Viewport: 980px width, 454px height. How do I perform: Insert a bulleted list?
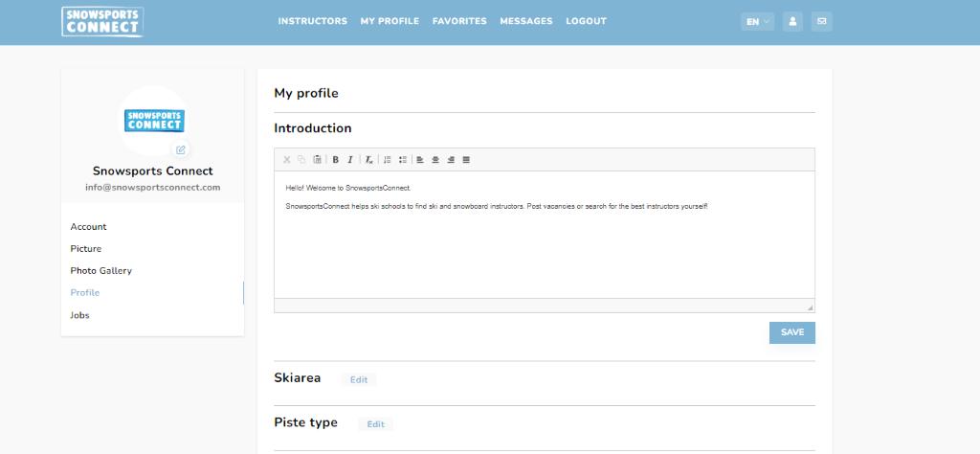click(403, 159)
